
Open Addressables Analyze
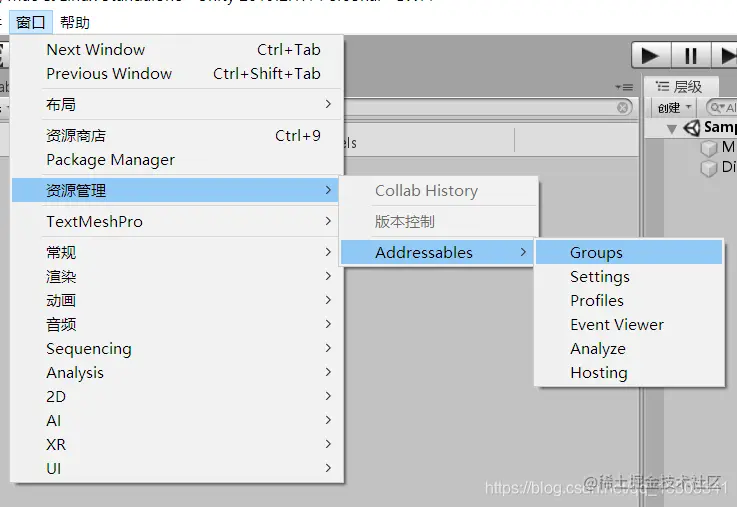(629, 348)
